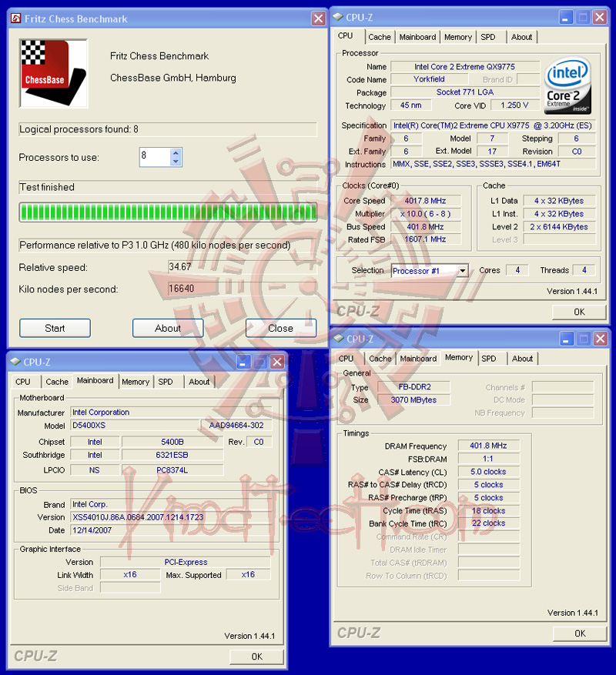Minimize the CPU-Z Mainboard window

coord(243,362)
